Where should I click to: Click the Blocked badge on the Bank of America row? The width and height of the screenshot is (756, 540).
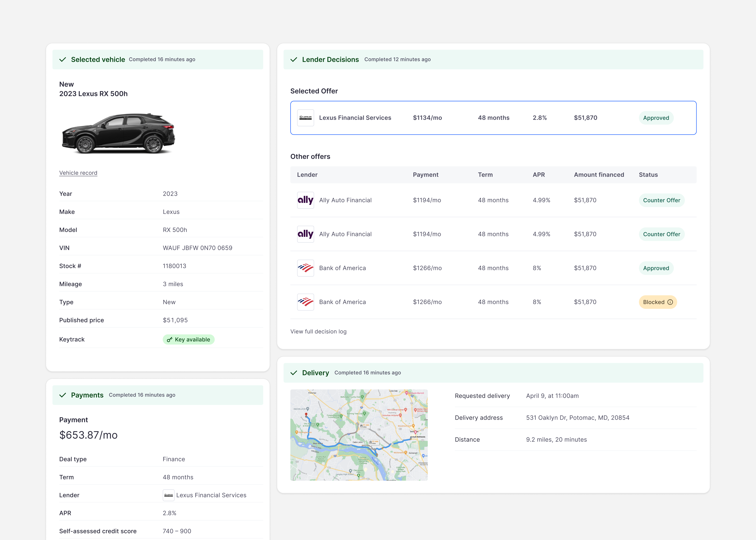[658, 302]
